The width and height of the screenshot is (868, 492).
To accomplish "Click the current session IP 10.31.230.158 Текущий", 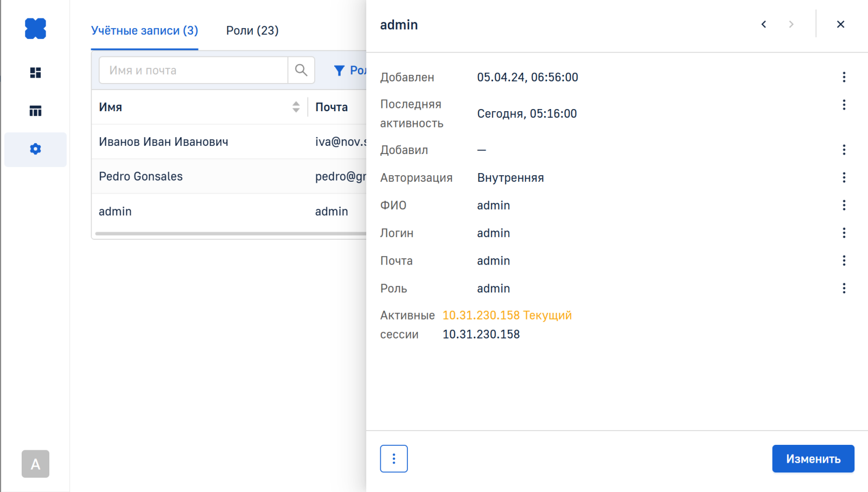I will point(507,315).
